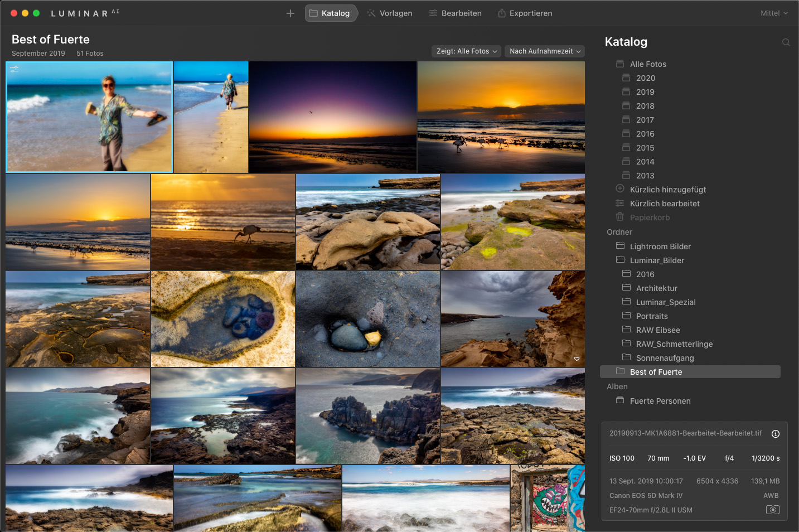Image resolution: width=799 pixels, height=532 pixels.
Task: Open the Mittel size dropdown
Action: (774, 13)
